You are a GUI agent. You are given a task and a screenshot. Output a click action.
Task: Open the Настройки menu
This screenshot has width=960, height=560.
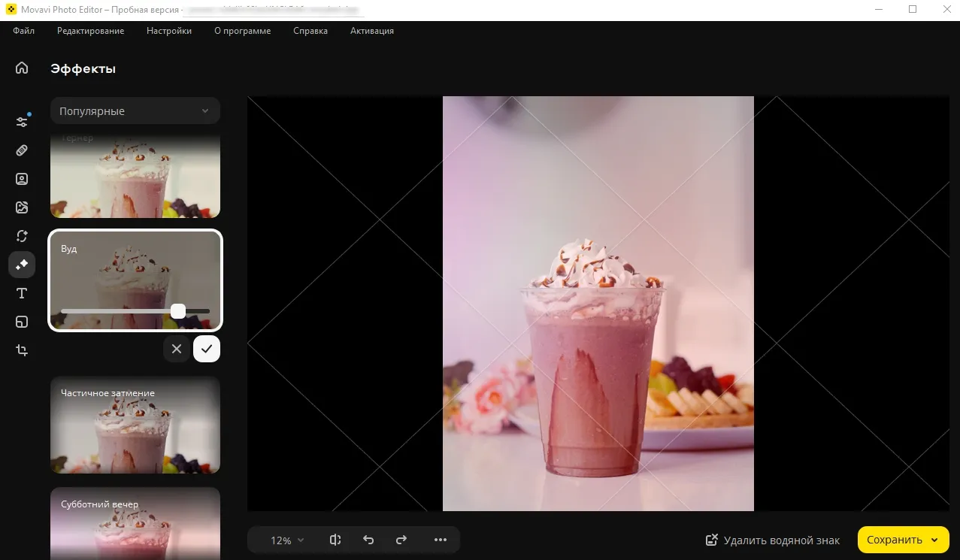tap(168, 31)
